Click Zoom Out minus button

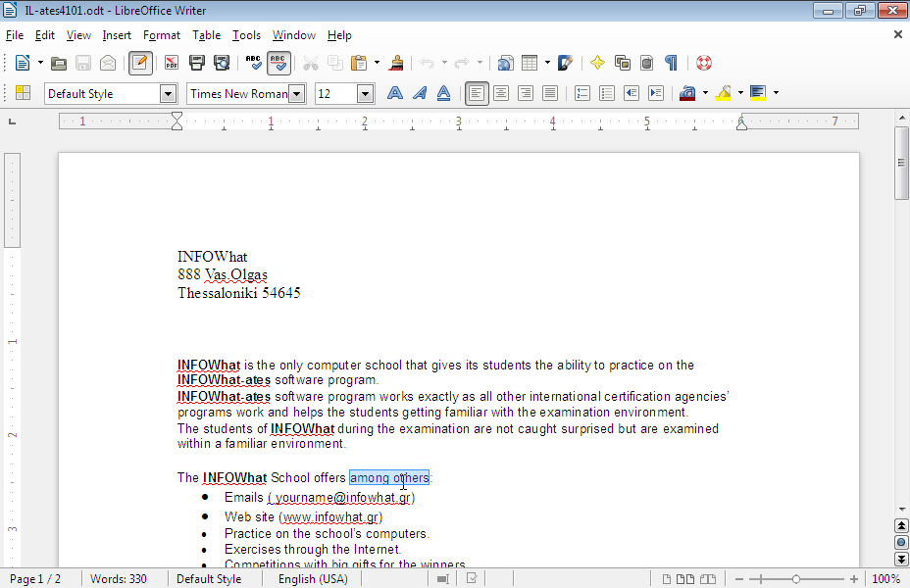739,579
